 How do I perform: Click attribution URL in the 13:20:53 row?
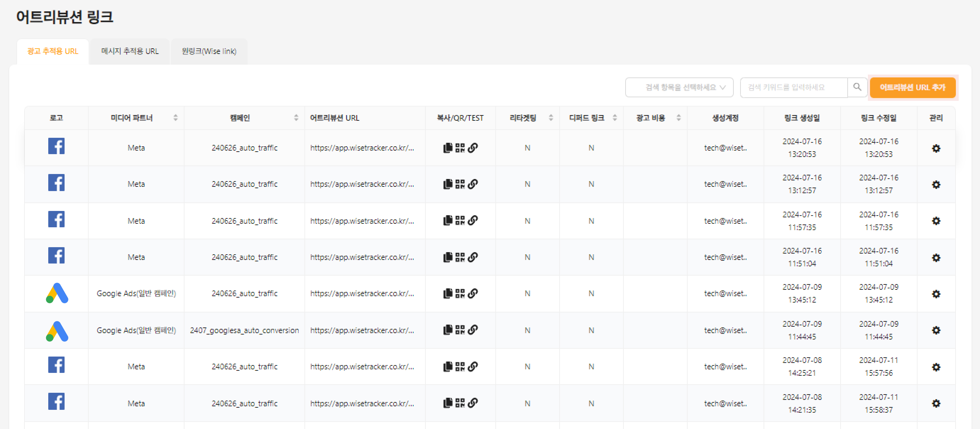click(362, 148)
